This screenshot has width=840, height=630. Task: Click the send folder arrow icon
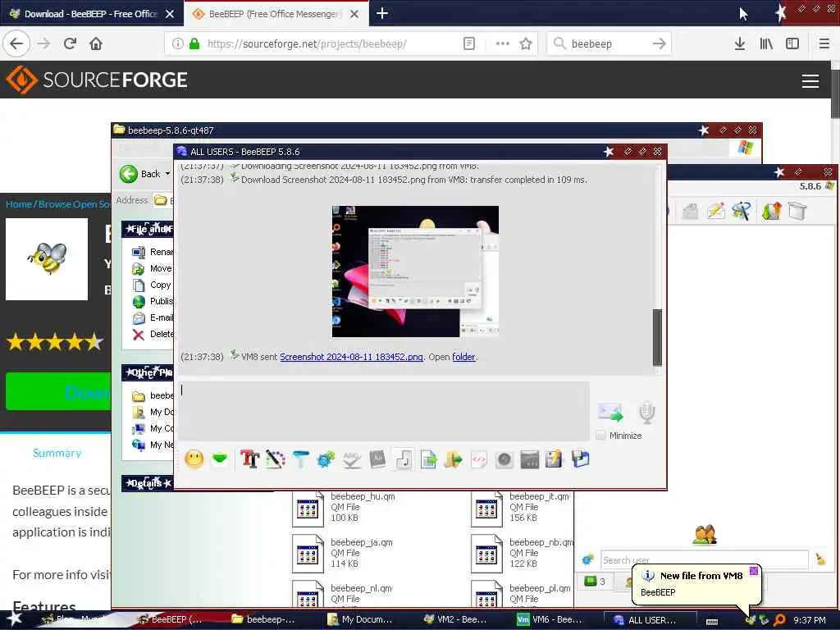click(453, 459)
